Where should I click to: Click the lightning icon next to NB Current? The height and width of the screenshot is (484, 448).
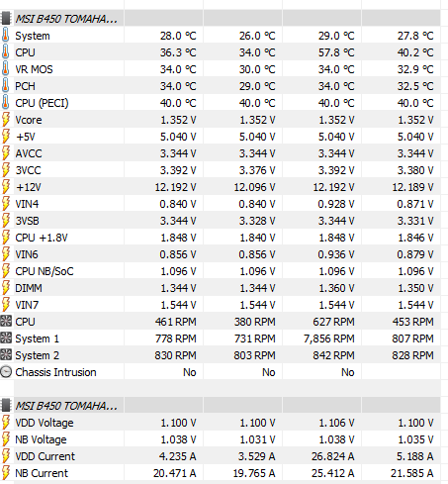click(x=6, y=473)
